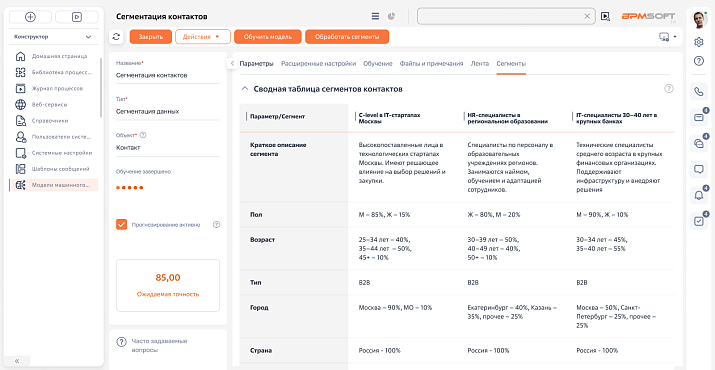Select the Сегменты tab
Screen dimensions: 715x370
511,64
